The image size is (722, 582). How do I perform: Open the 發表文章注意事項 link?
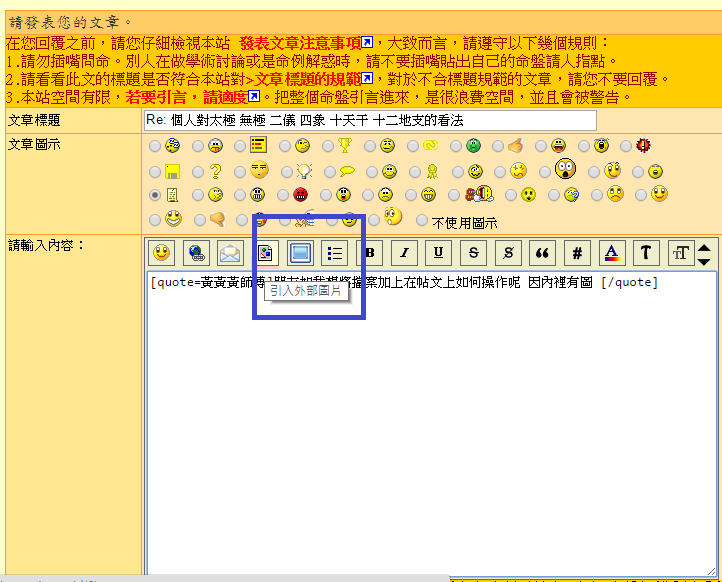300,44
